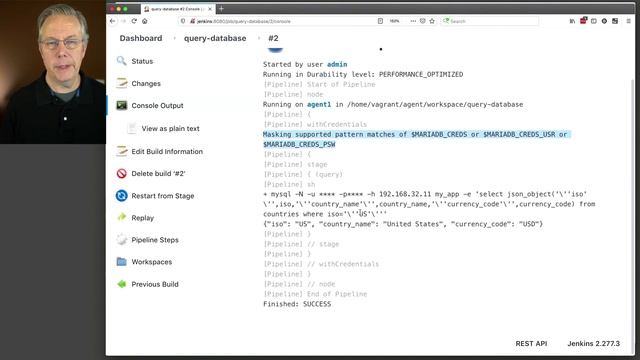Open query-database breadcrumb link

215,38
